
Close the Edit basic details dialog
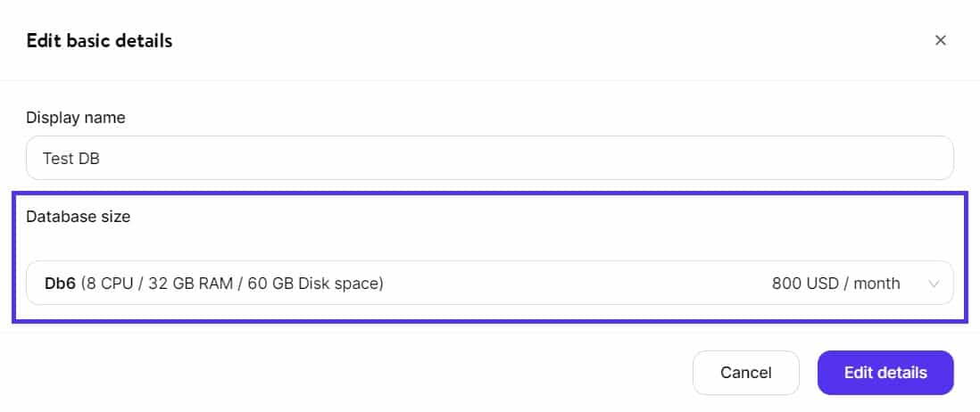click(940, 40)
